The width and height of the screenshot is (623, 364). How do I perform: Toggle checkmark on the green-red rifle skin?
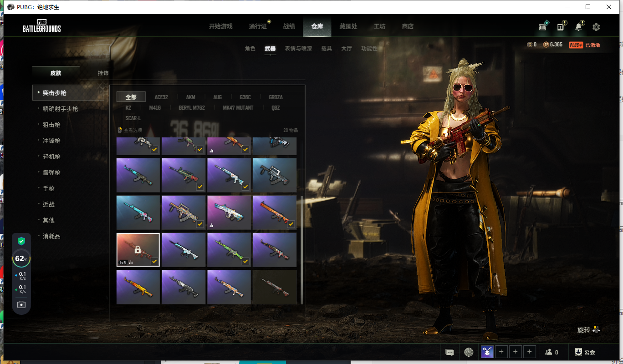tap(200, 187)
